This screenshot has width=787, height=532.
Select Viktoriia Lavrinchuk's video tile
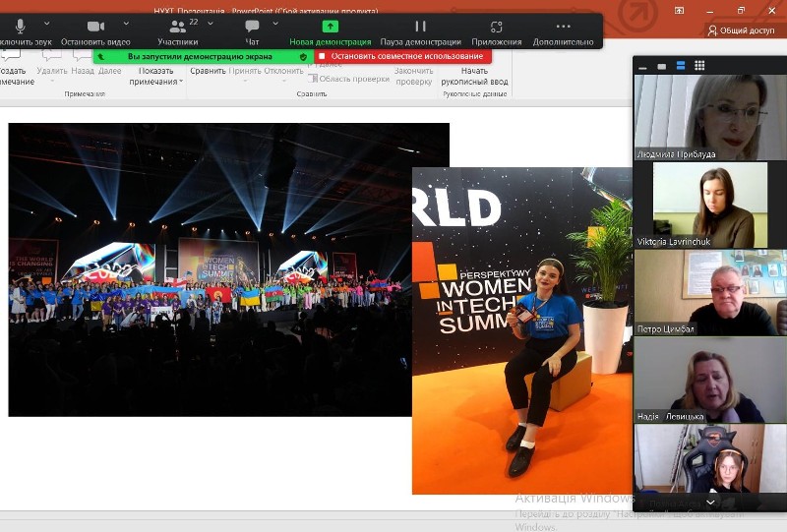pos(710,206)
